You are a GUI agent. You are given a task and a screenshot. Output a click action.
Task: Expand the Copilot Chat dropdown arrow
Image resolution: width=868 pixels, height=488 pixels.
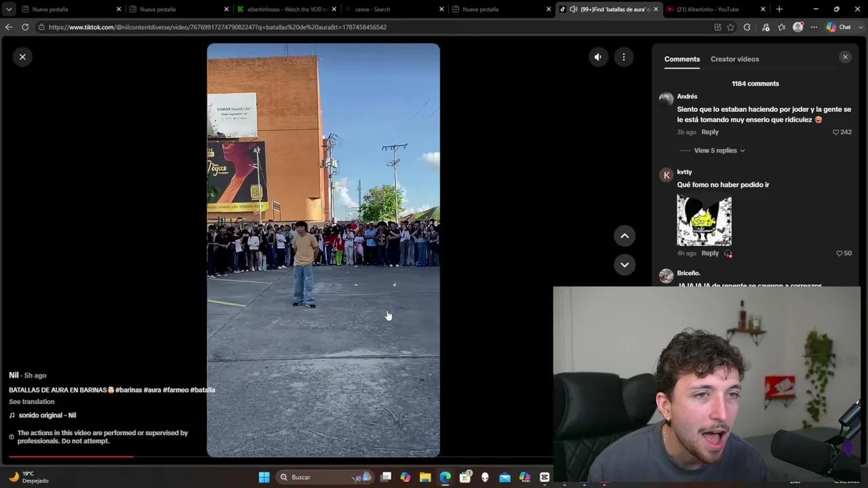(860, 27)
